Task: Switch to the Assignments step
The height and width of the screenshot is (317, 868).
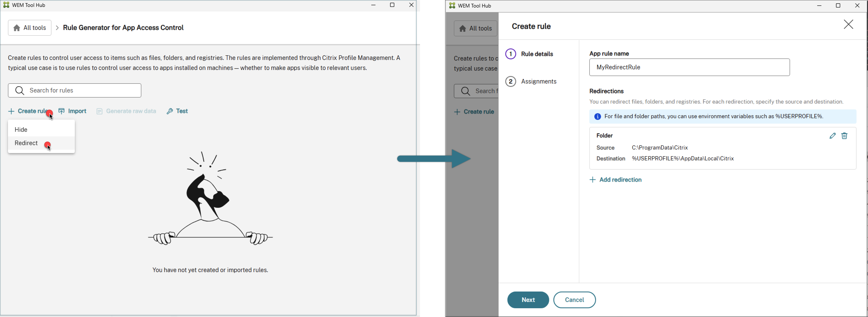Action: 539,82
